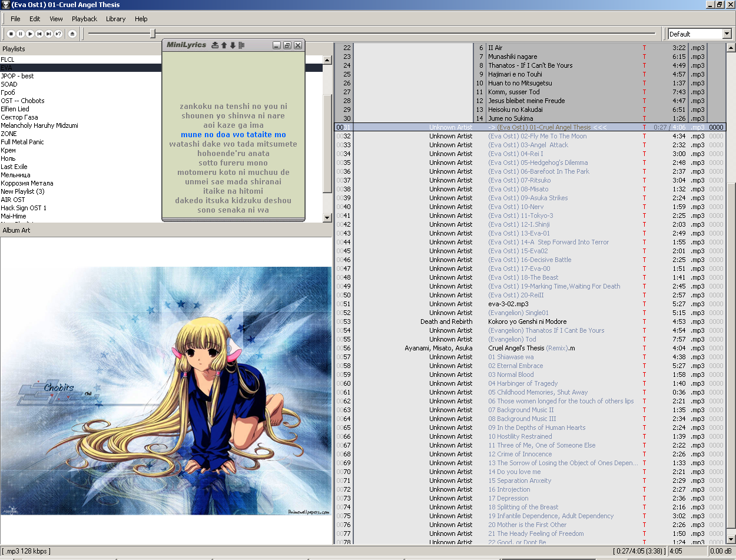
Task: Click the playlist view vertical scrollbar
Action: 731,293
